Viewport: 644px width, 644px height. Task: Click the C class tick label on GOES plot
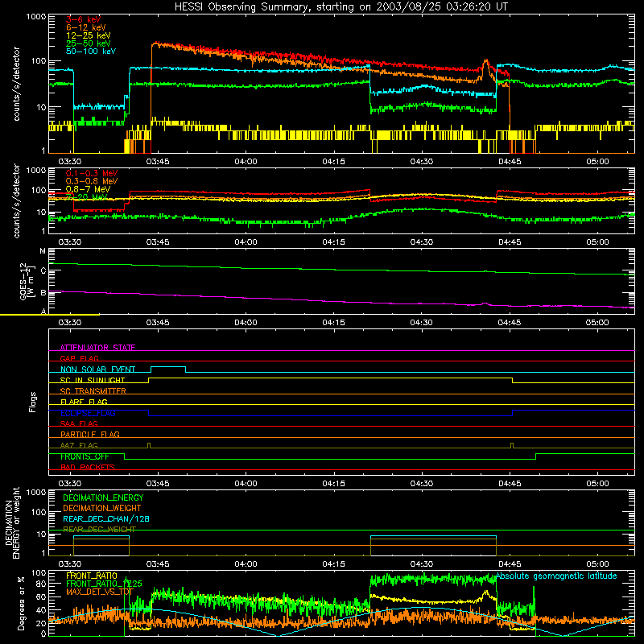click(43, 271)
